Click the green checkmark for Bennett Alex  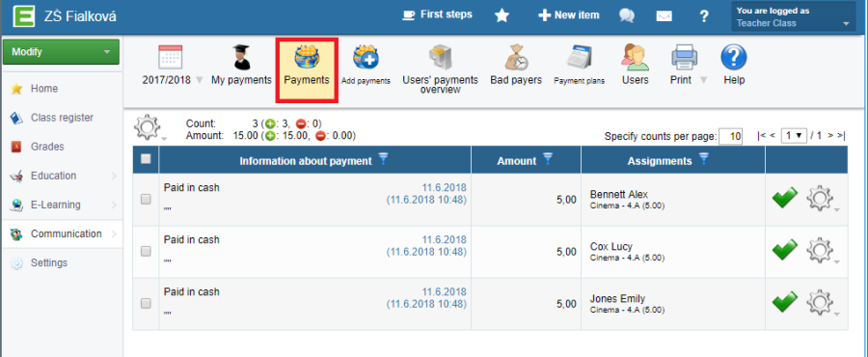click(784, 198)
